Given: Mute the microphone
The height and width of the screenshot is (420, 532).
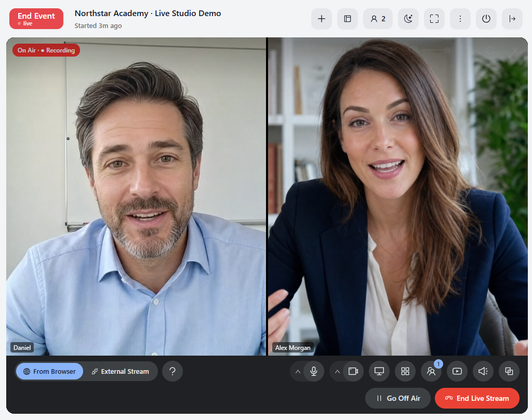Looking at the screenshot, I should pyautogui.click(x=314, y=371).
